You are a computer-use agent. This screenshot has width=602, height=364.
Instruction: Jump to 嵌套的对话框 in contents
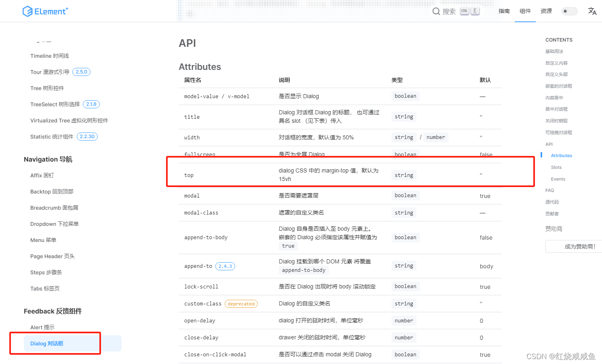click(x=559, y=86)
